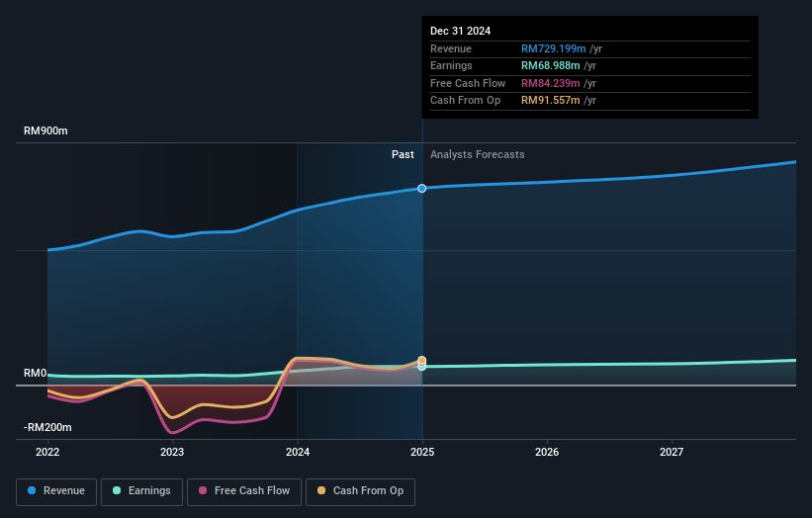Click the 2024 label on the x-axis
Image resolution: width=812 pixels, height=518 pixels.
297,452
